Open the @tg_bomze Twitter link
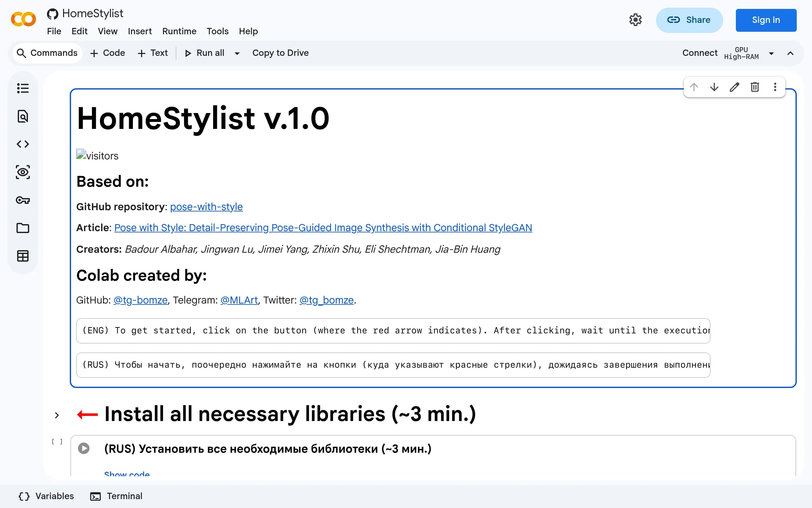This screenshot has height=508, width=812. (x=326, y=300)
